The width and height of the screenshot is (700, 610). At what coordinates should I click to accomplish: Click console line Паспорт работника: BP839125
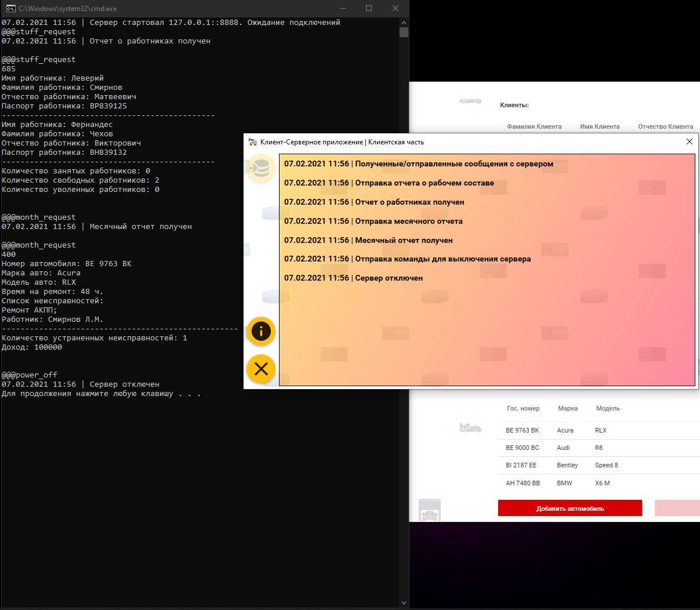[x=64, y=106]
